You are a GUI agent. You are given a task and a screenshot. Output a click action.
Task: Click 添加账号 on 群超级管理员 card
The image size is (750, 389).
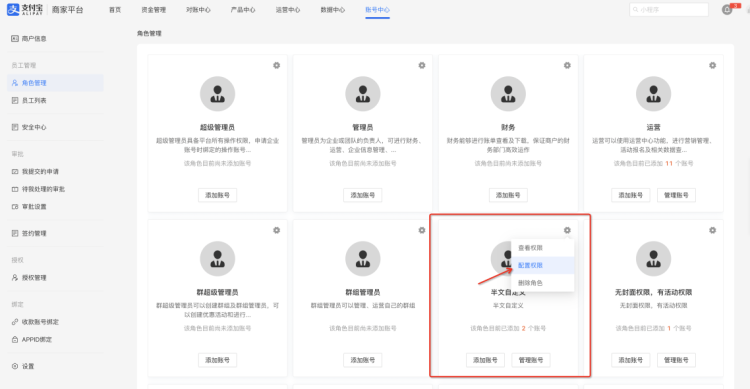pos(218,360)
